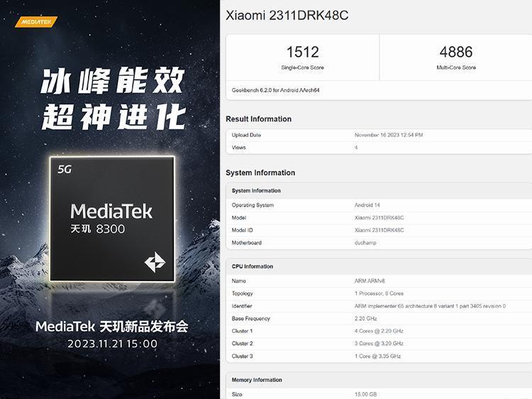This screenshot has height=399, width=532.
Task: Click the 1 Core @ 3.35 GHz value
Action: tap(377, 356)
